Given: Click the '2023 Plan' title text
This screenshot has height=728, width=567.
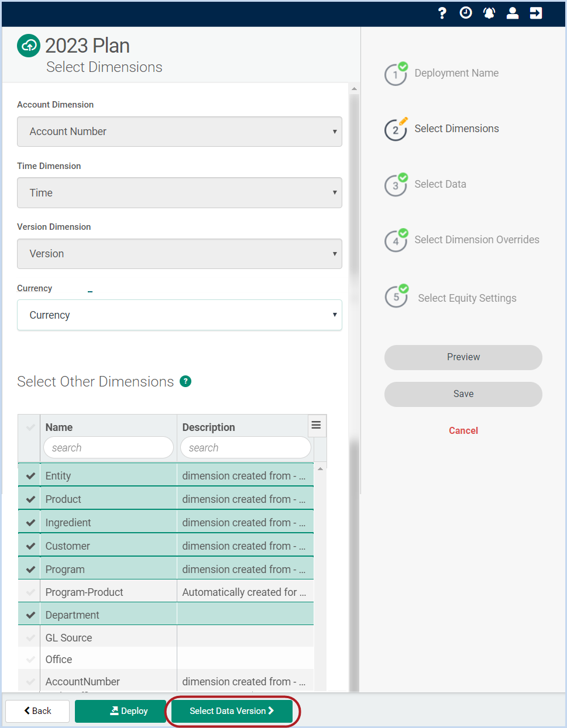Looking at the screenshot, I should pyautogui.click(x=87, y=46).
